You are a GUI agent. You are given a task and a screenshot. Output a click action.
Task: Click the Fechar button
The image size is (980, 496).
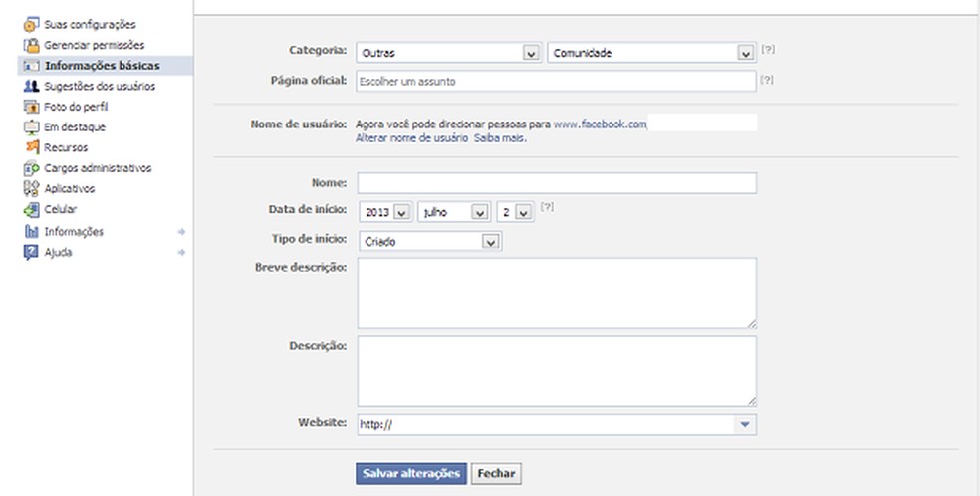point(496,473)
